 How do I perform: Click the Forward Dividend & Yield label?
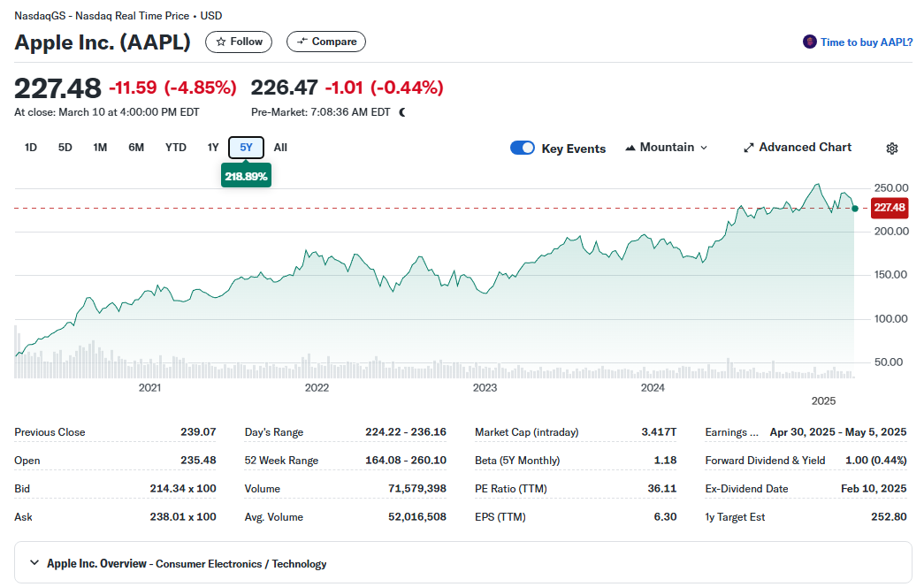(765, 461)
